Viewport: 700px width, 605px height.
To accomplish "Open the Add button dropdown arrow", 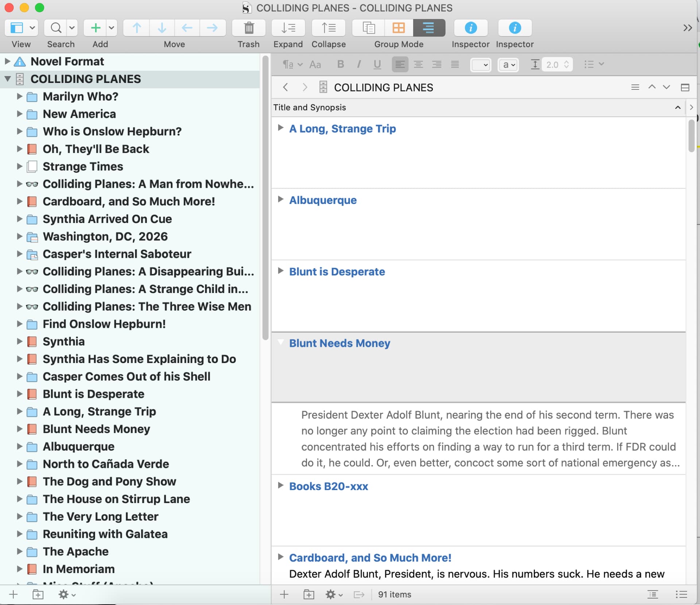I will pos(112,28).
